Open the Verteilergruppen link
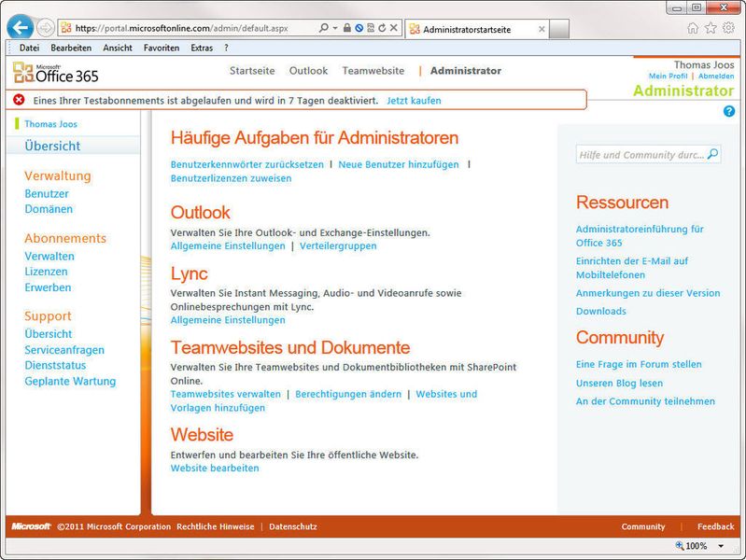This screenshot has width=746, height=560. [x=338, y=246]
